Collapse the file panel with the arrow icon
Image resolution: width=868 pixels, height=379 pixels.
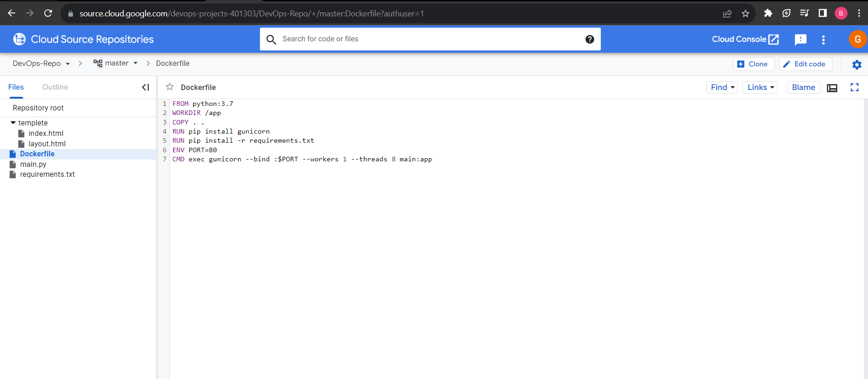pyautogui.click(x=145, y=87)
